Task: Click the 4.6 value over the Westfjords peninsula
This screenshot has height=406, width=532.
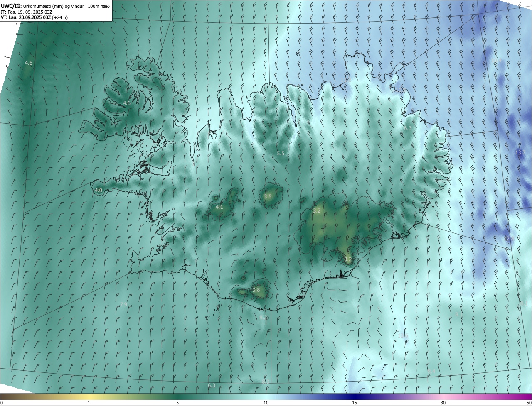Action: (x=126, y=103)
